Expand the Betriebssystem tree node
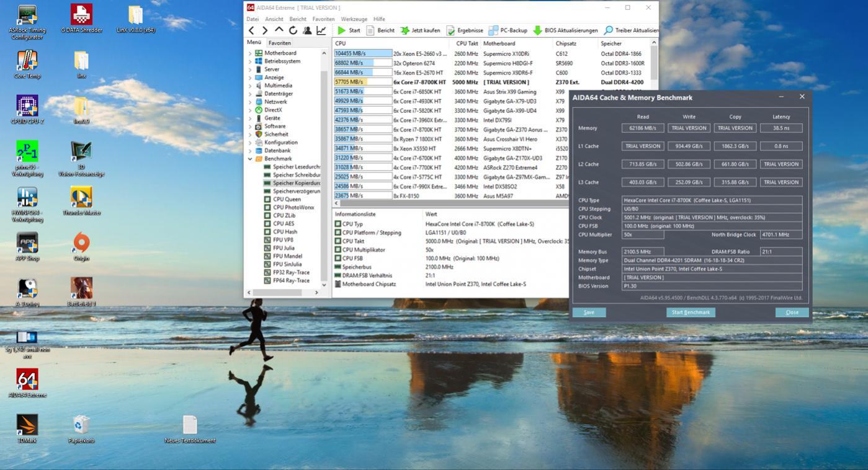Viewport: 868px width, 470px height. (250, 61)
